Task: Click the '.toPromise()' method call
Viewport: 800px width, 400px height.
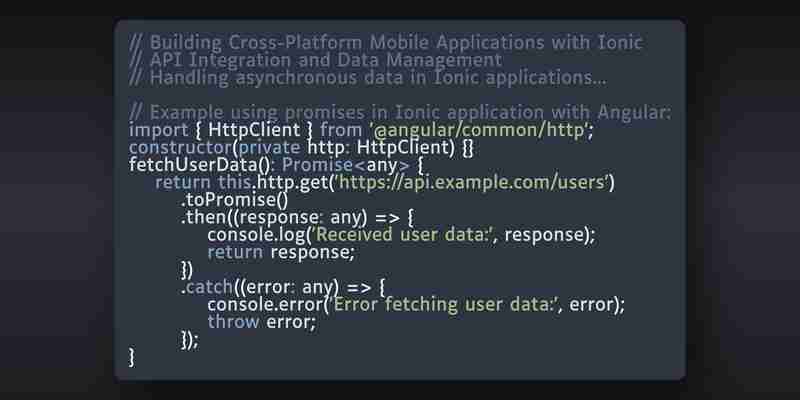Action: click(x=235, y=200)
